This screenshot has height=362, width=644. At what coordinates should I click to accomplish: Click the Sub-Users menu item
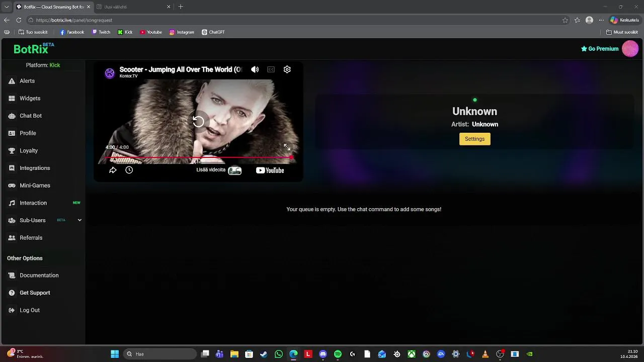[x=33, y=220]
